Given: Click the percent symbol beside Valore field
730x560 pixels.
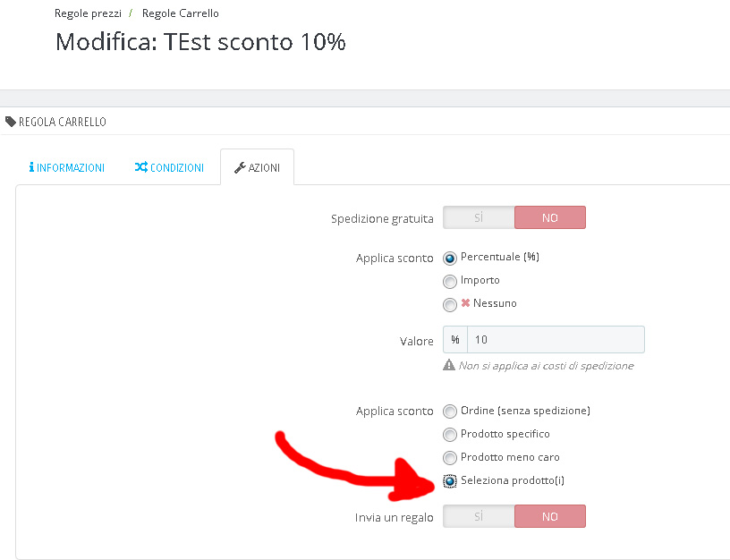Looking at the screenshot, I should (455, 340).
